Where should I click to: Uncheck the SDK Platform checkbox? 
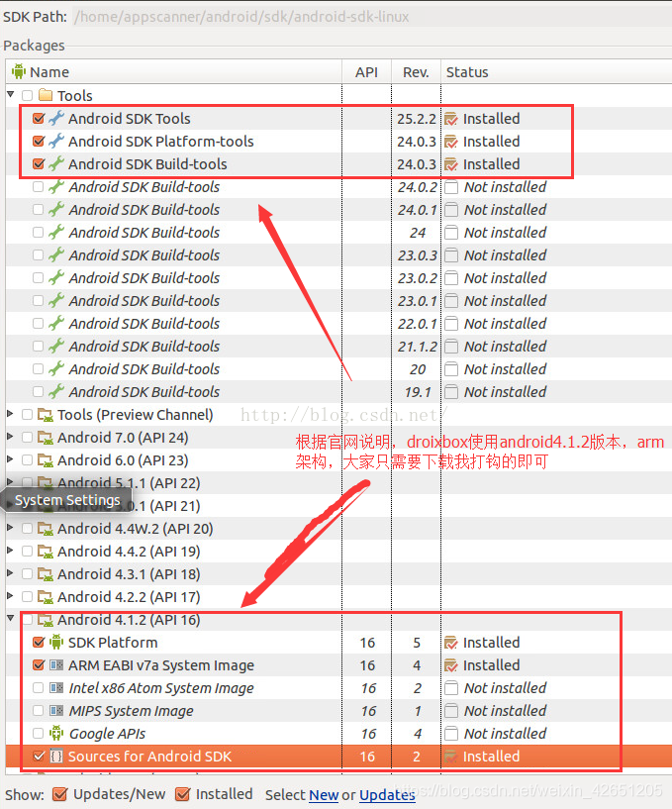39,643
